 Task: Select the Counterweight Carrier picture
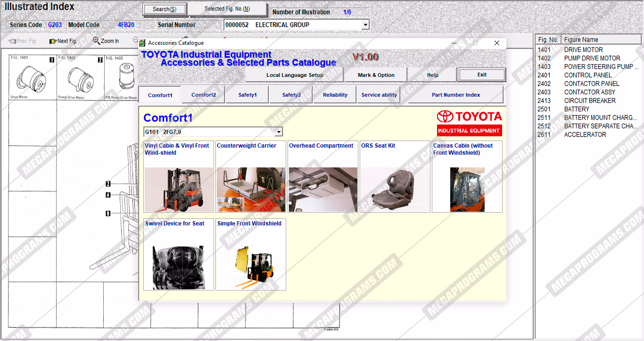pos(250,189)
